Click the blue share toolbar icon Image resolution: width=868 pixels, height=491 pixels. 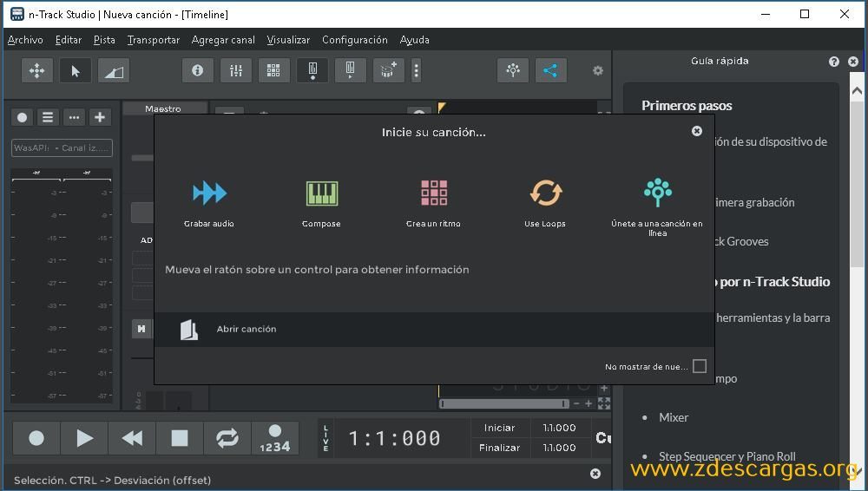(x=551, y=70)
